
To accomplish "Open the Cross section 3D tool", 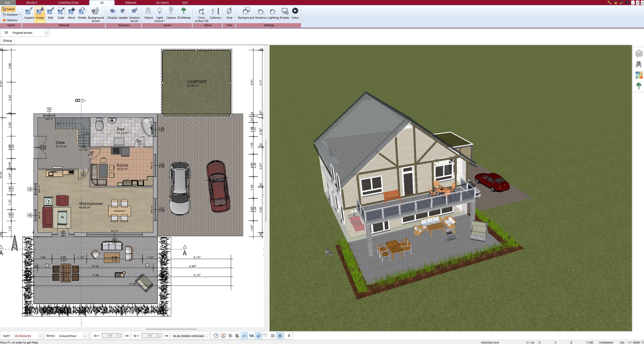I will click(x=201, y=13).
